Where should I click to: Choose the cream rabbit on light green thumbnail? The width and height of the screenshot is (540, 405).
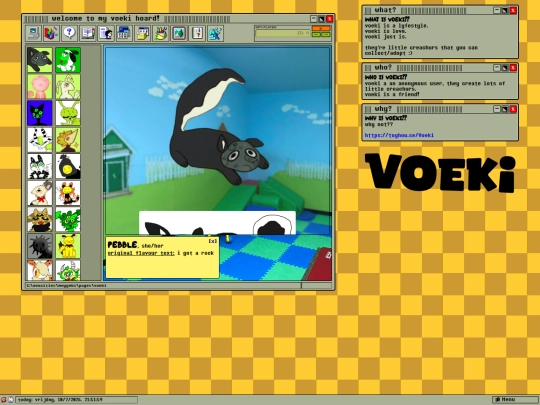[x=68, y=86]
